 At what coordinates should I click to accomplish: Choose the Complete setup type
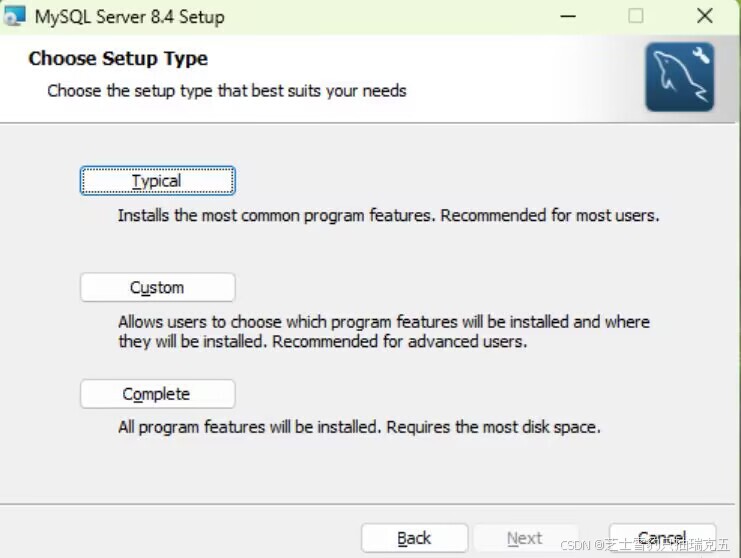(157, 394)
